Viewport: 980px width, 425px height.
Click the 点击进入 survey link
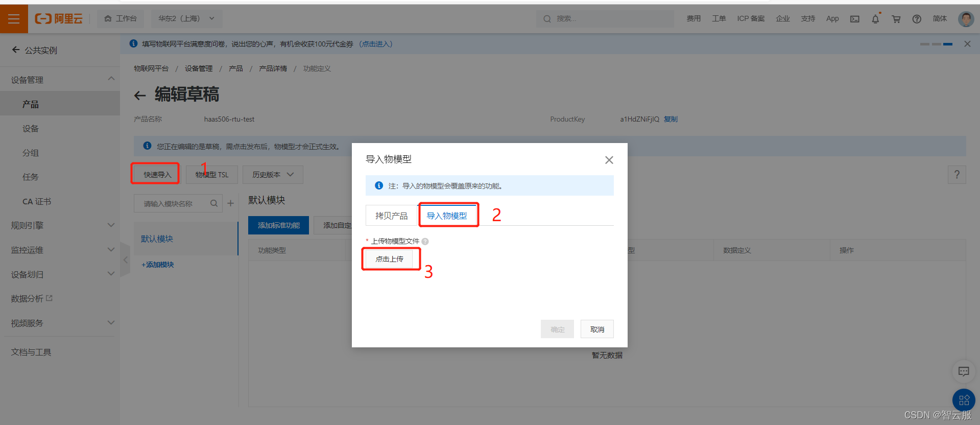click(376, 44)
